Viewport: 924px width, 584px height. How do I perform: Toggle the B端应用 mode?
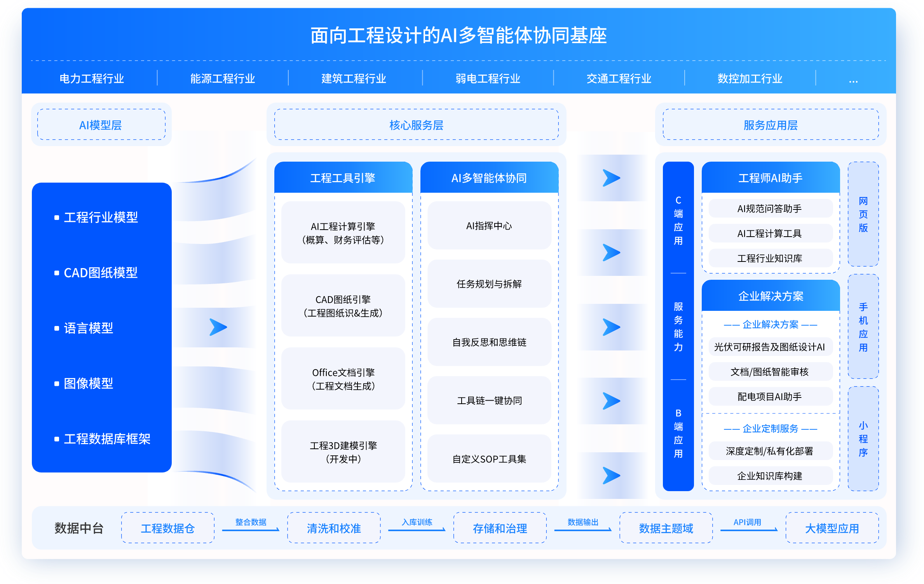coord(678,433)
